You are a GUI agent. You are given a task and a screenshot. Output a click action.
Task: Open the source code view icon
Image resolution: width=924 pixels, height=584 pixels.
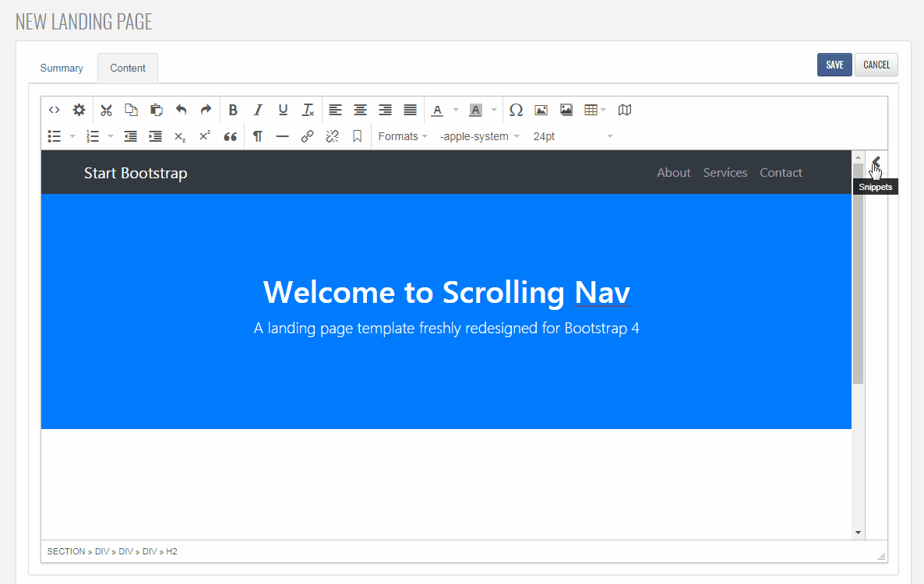pos(55,110)
